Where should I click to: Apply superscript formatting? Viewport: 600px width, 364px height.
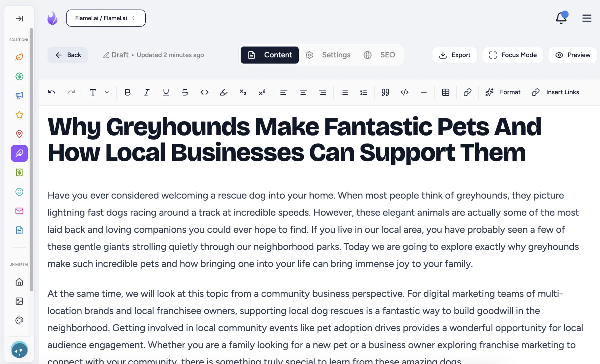point(262,92)
